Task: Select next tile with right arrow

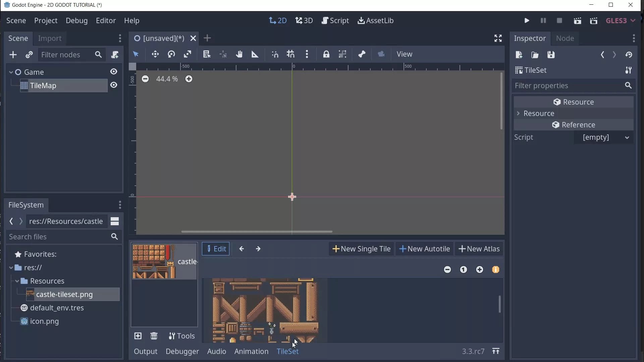Action: pos(258,249)
